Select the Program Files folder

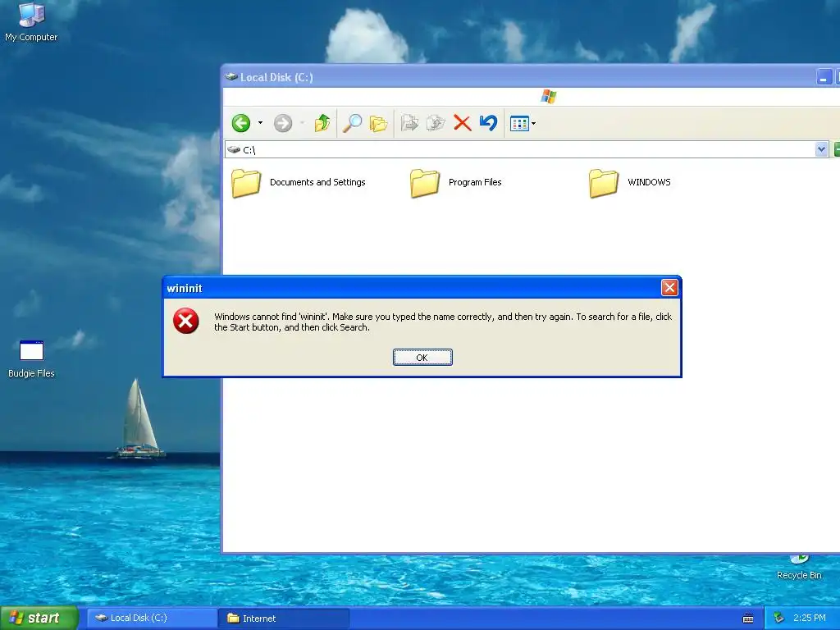coord(456,183)
